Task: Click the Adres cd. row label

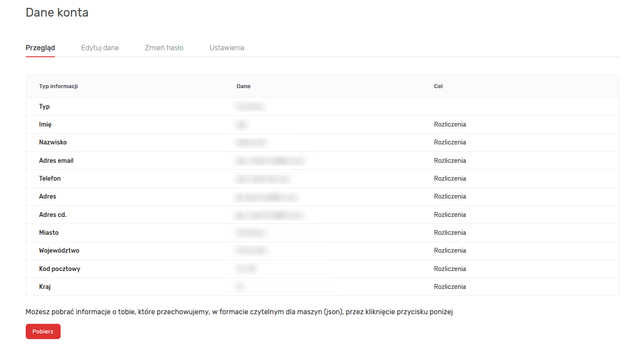Action: (x=53, y=215)
